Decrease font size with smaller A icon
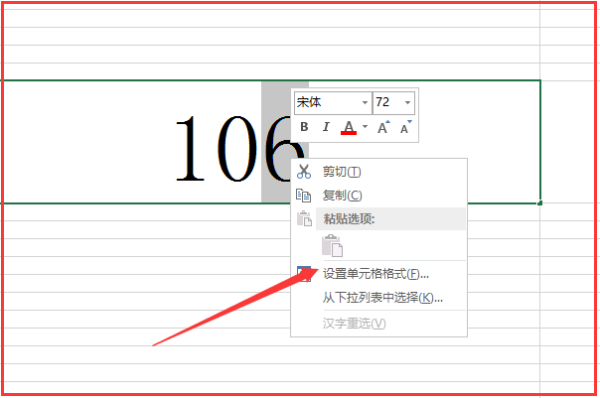Screen dimensions: 600x398 pos(406,127)
